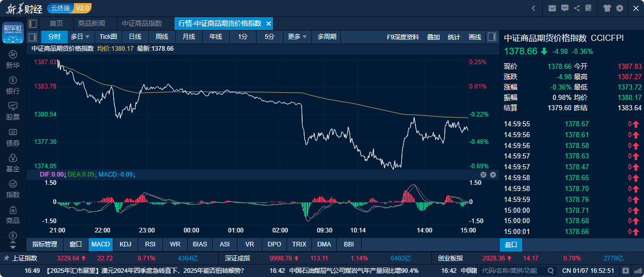Toggle the panel layout button beside 分时

[33, 37]
